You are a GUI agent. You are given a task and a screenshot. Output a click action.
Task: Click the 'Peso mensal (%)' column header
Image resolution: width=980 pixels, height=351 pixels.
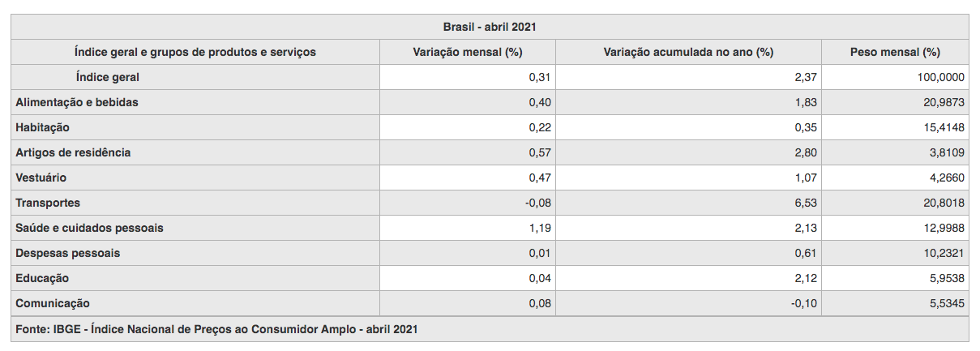tap(895, 52)
